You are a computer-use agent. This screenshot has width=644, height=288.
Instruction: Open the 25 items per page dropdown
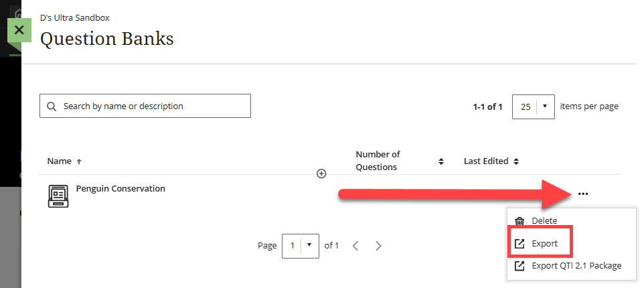coord(534,106)
